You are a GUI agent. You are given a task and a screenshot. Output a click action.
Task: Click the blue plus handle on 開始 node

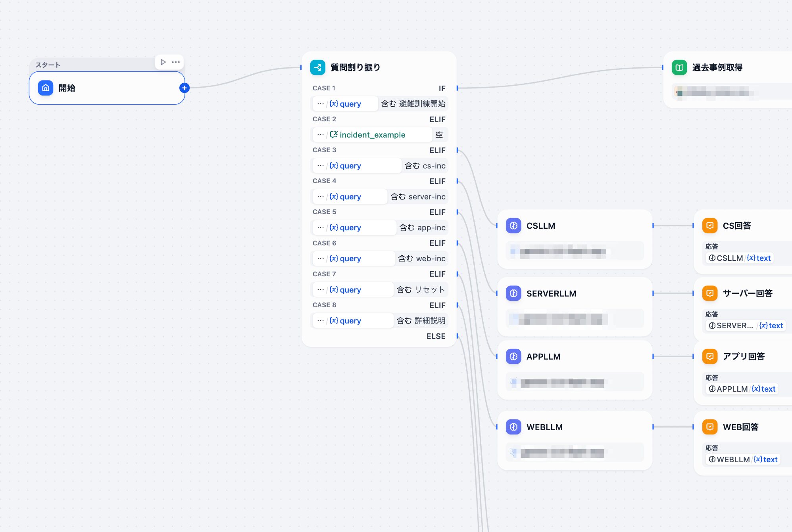184,88
